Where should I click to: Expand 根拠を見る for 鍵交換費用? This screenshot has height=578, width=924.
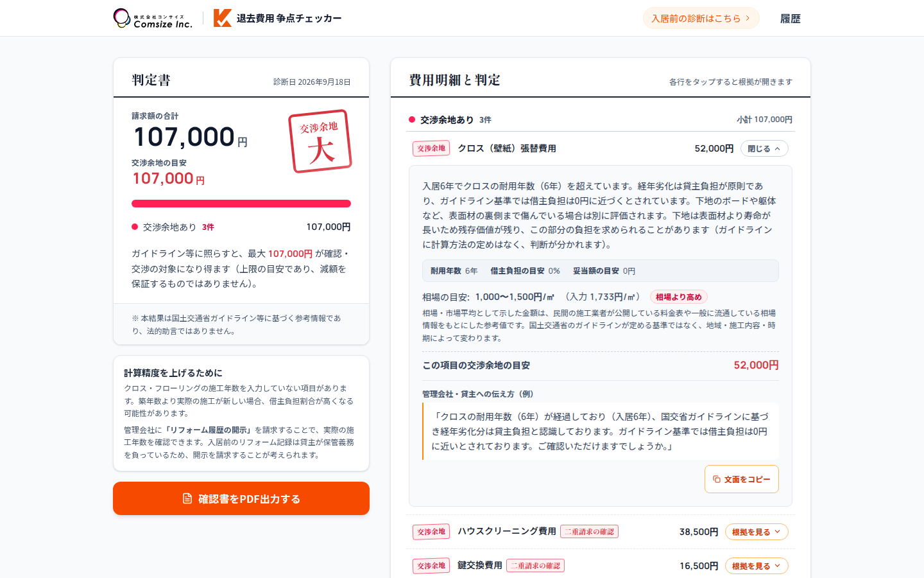(x=757, y=566)
